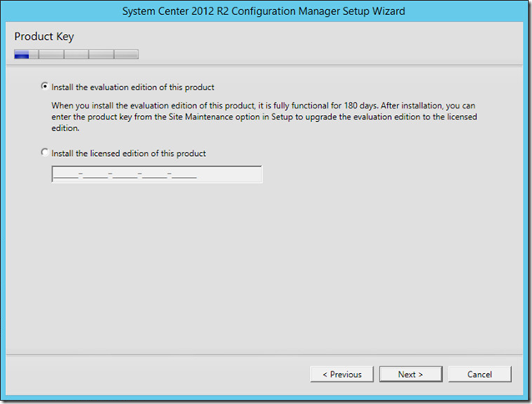Click the third segment of wizard progress bar
Image resolution: width=532 pixels, height=404 pixels.
pyautogui.click(x=76, y=55)
